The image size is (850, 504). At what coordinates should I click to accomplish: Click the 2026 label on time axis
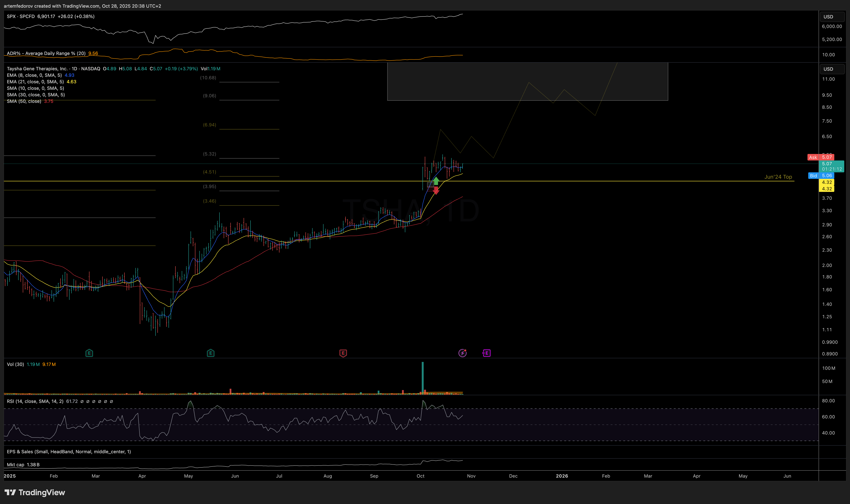click(x=562, y=476)
